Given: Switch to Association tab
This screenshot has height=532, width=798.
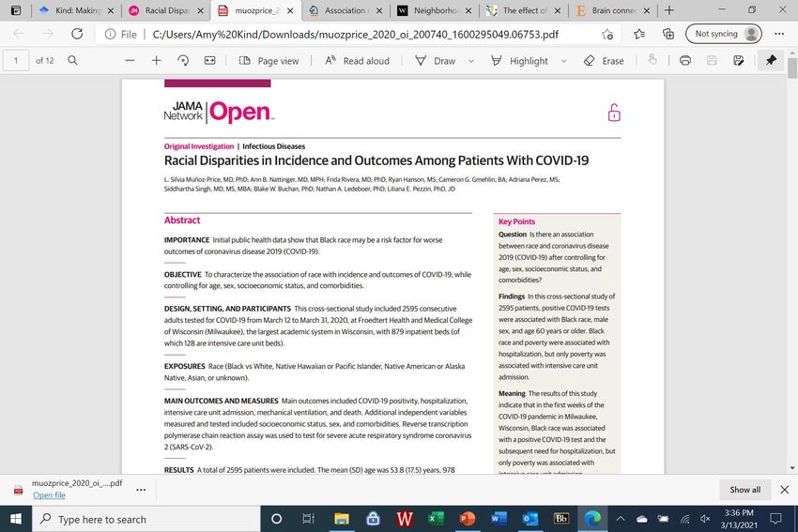Looking at the screenshot, I should [345, 10].
